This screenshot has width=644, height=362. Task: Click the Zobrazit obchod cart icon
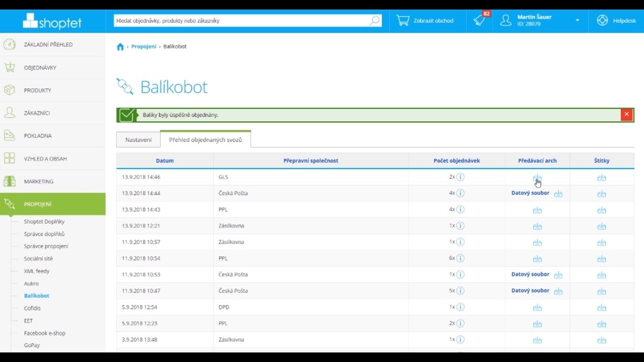coord(403,21)
